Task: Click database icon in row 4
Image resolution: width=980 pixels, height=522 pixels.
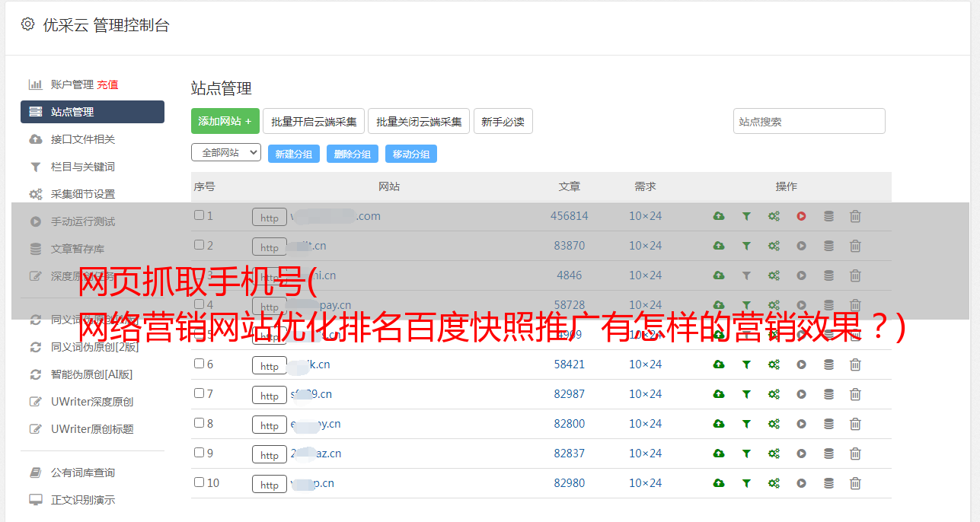Action: tap(828, 305)
